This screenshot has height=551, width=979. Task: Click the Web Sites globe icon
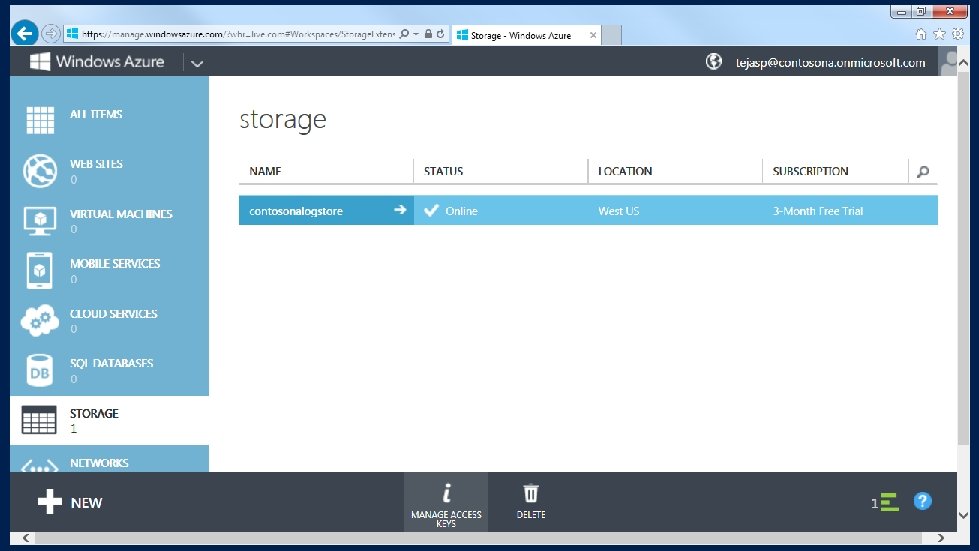40,170
